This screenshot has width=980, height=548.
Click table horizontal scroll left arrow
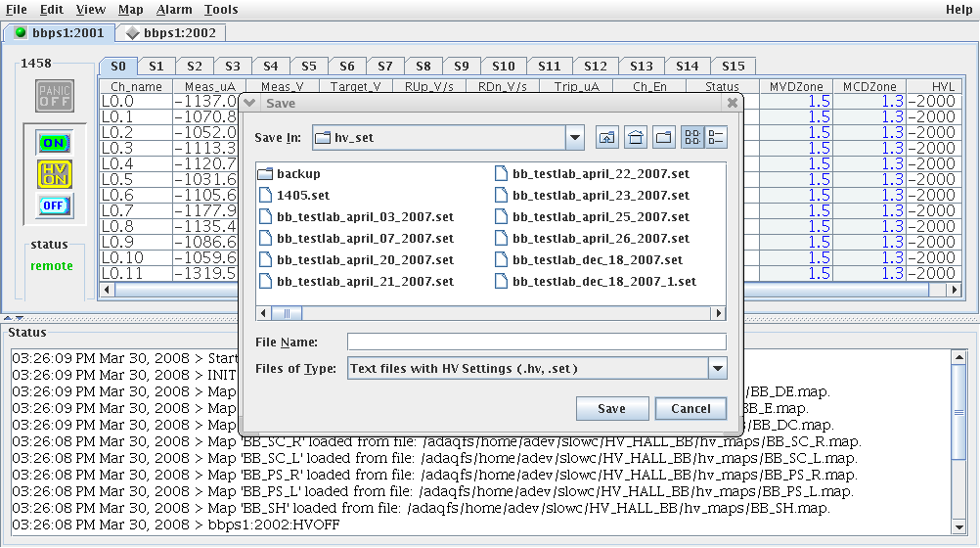point(107,290)
